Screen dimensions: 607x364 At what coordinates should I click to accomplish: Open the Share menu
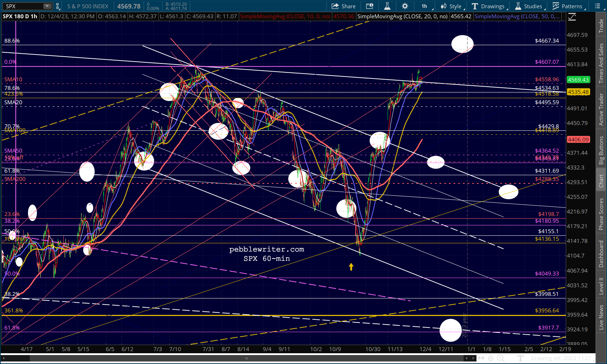[343, 6]
